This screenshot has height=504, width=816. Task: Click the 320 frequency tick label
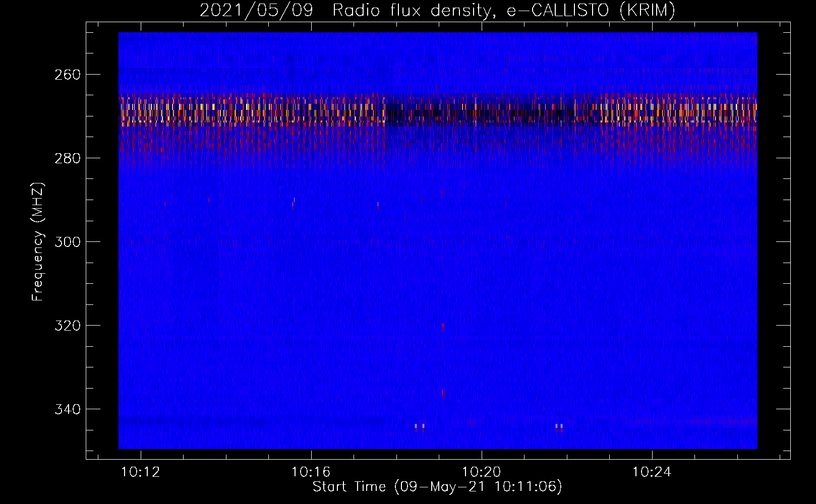67,326
